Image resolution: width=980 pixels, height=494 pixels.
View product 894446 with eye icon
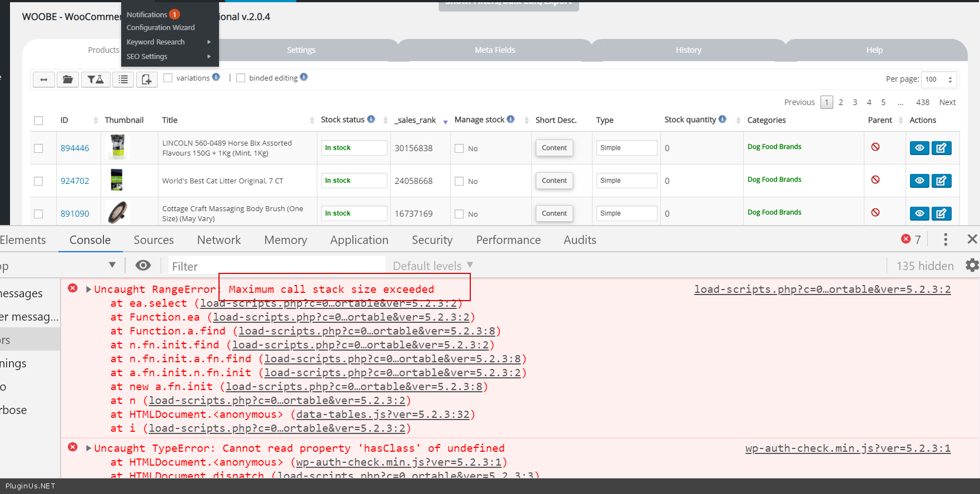pos(919,148)
